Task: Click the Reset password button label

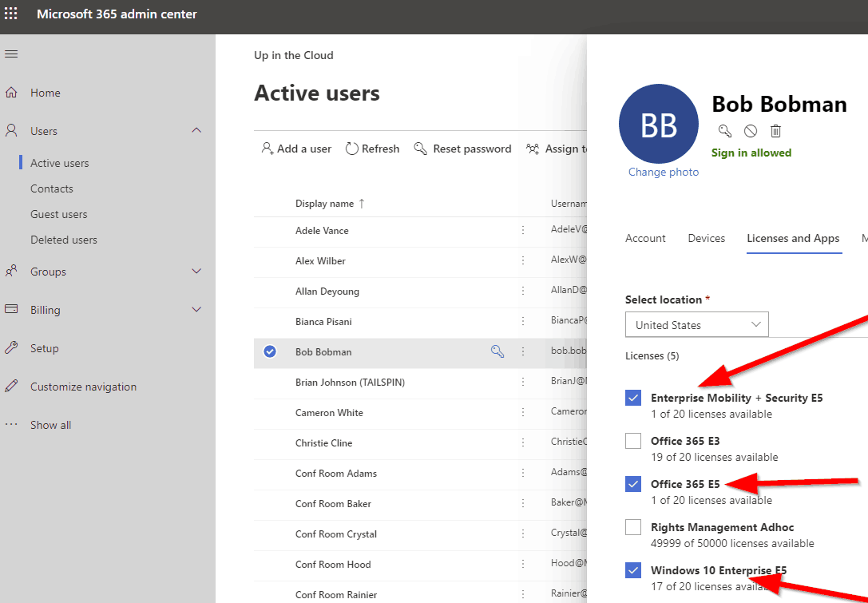Action: pyautogui.click(x=472, y=149)
